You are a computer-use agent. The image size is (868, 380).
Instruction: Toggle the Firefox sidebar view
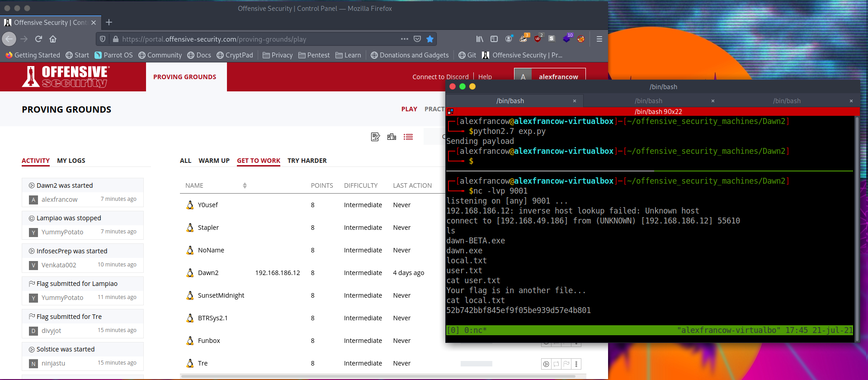coord(494,39)
